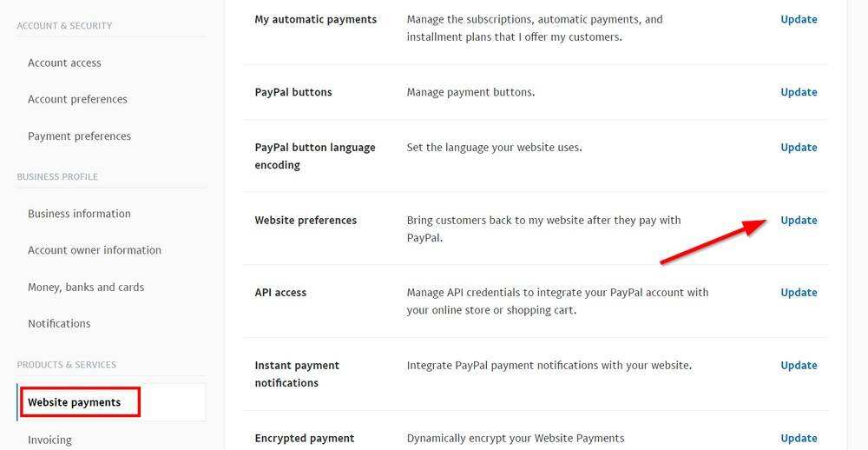This screenshot has width=868, height=450.
Task: Update Instant payment notifications
Action: (799, 366)
